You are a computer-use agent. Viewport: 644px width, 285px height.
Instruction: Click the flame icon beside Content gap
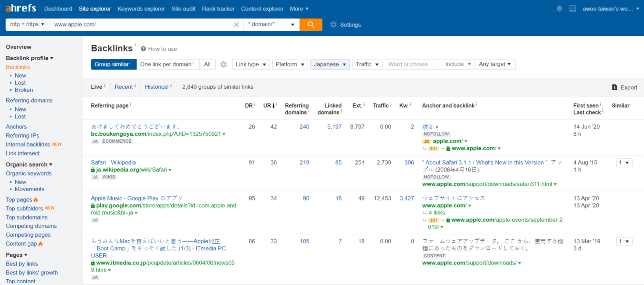pos(41,244)
